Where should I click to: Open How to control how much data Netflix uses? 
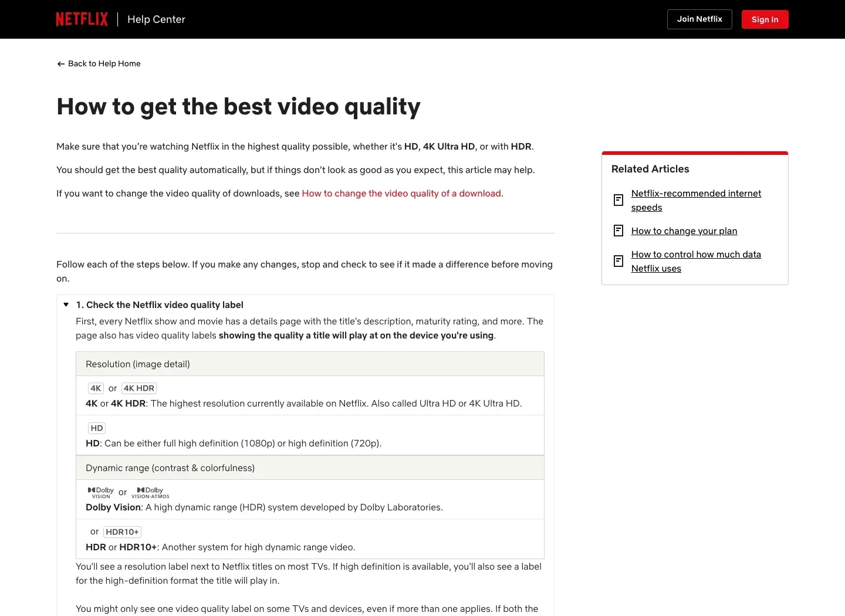coord(696,262)
